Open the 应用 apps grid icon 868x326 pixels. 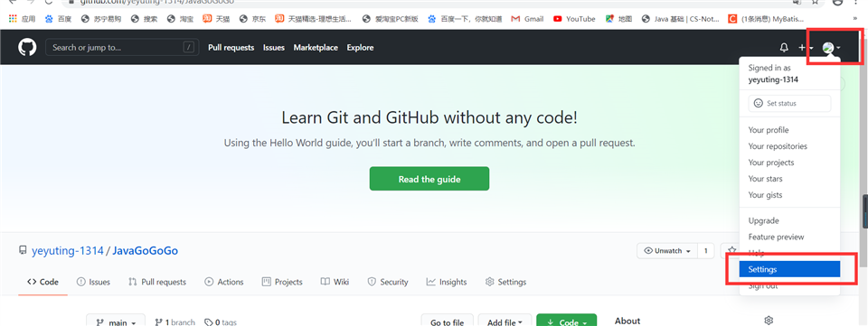pos(13,19)
